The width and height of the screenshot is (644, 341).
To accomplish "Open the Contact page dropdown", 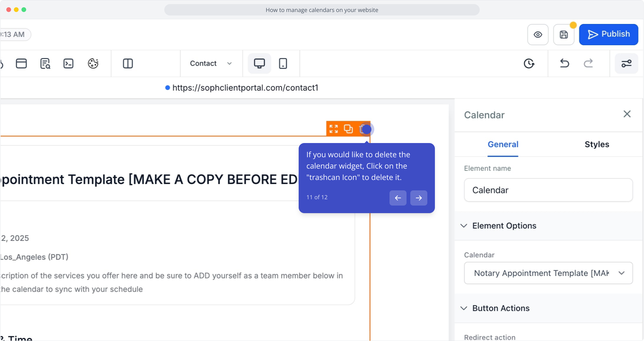I will click(x=211, y=63).
